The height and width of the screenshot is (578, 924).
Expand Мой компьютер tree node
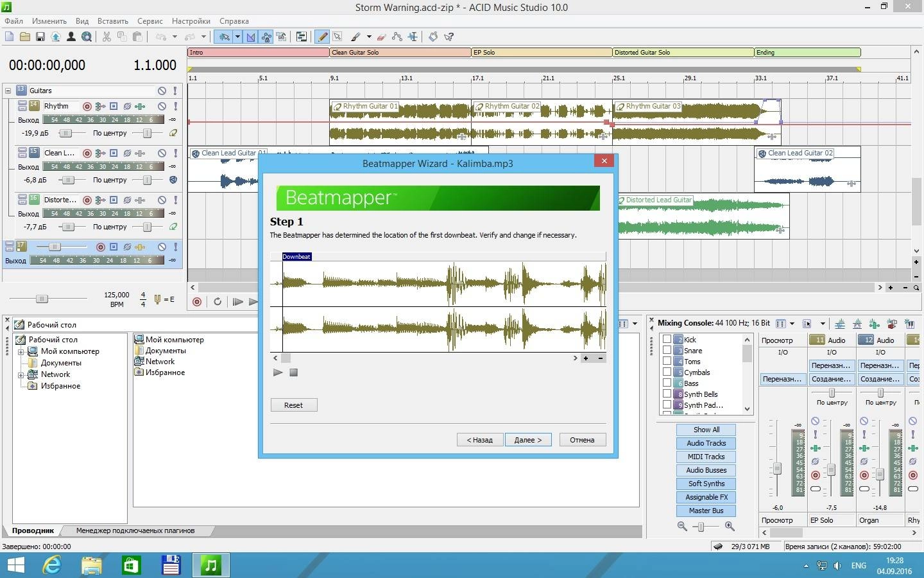pyautogui.click(x=21, y=351)
